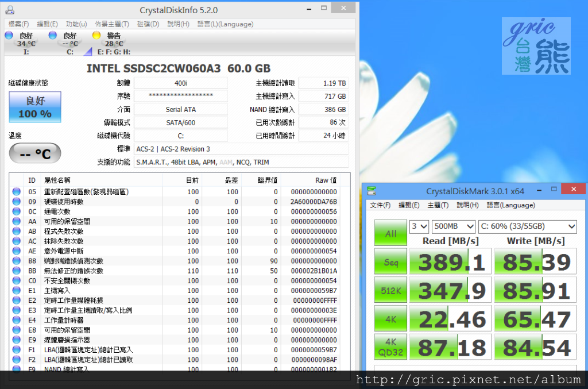Start the Seq benchmark test
The image size is (588, 389).
390,262
